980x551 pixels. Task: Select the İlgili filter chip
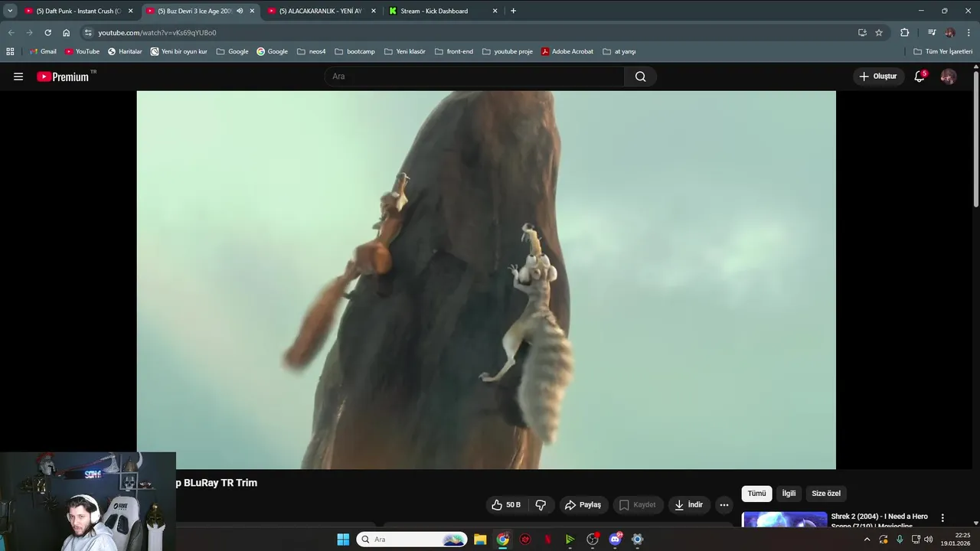point(789,494)
